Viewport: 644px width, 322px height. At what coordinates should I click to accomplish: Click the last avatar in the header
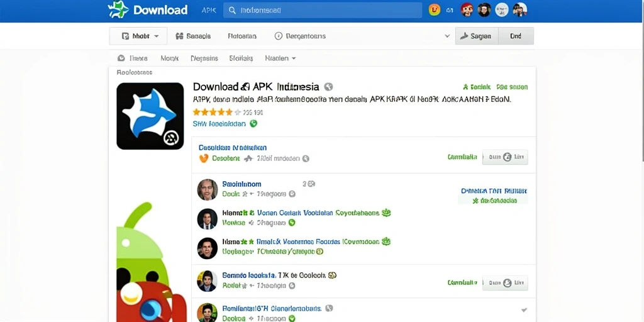point(519,9)
